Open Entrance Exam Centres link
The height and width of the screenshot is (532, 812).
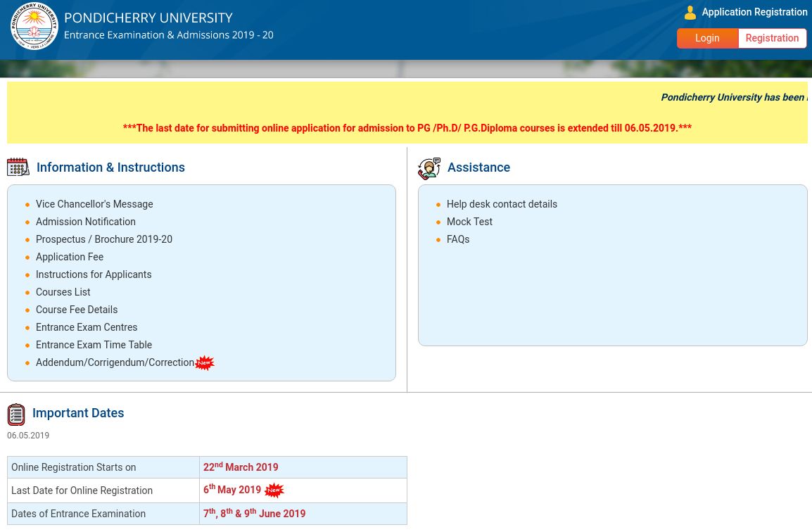87,327
